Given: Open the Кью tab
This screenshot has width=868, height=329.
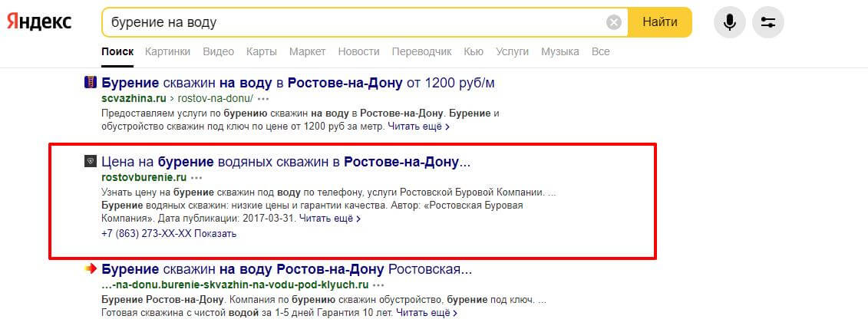Looking at the screenshot, I should point(474,51).
